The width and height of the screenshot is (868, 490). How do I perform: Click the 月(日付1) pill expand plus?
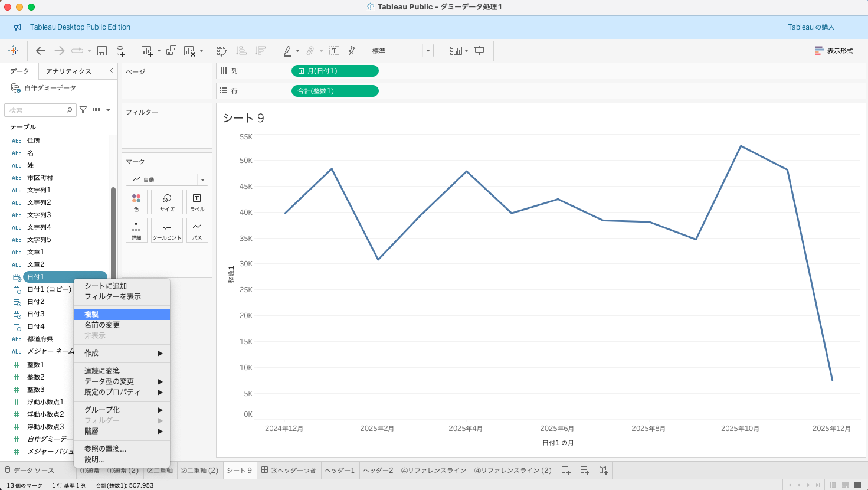coord(301,71)
